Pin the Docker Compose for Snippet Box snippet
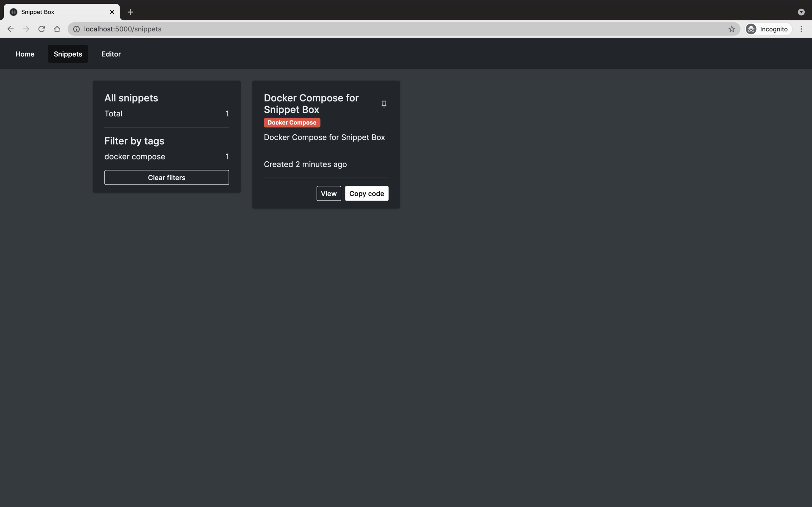812x507 pixels. click(x=383, y=104)
